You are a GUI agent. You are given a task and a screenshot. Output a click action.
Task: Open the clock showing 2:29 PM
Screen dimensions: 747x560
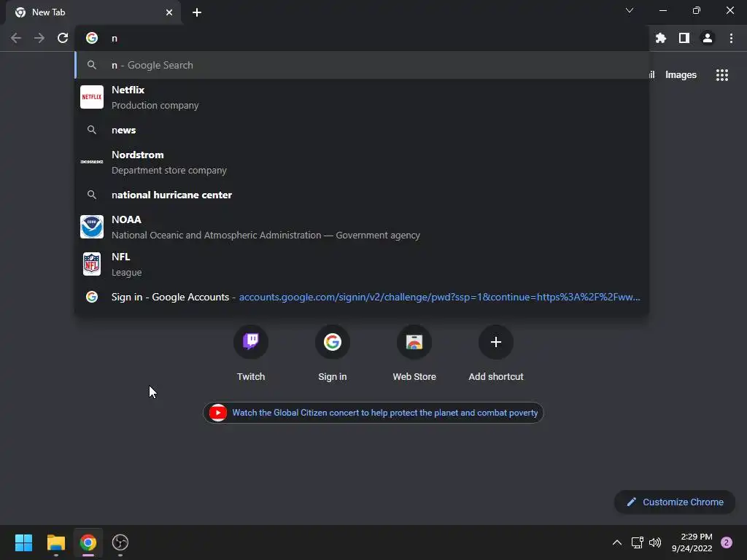692,542
